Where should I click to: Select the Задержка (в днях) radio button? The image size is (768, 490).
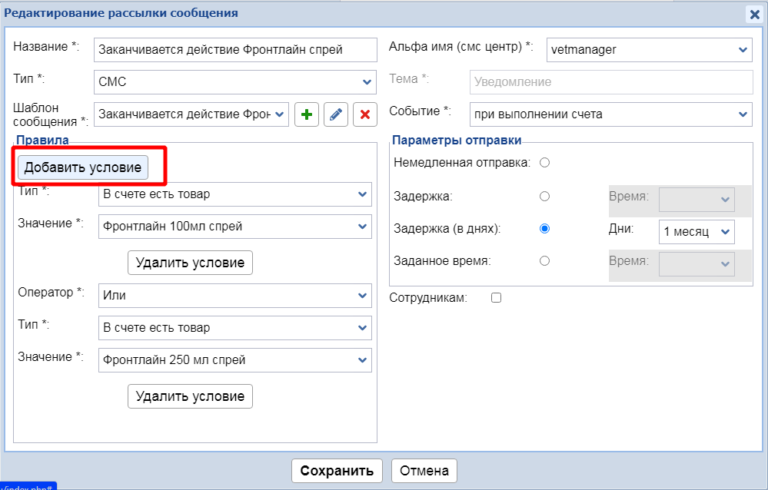pos(545,228)
